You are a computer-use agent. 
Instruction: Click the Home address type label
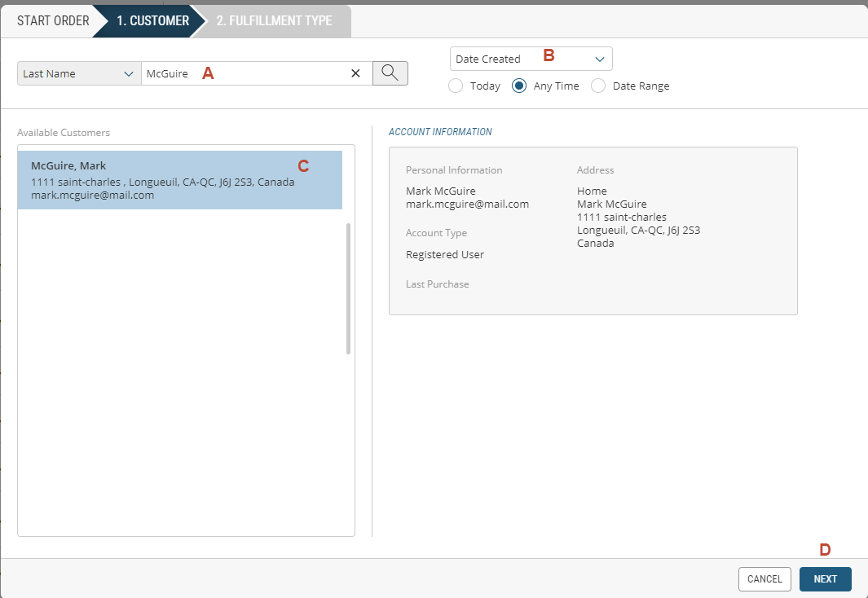point(592,191)
